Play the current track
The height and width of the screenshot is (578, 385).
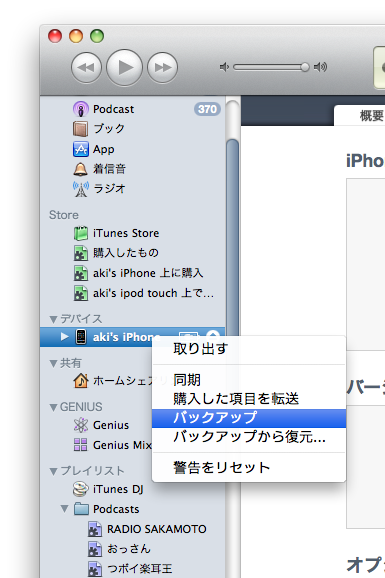click(x=124, y=67)
